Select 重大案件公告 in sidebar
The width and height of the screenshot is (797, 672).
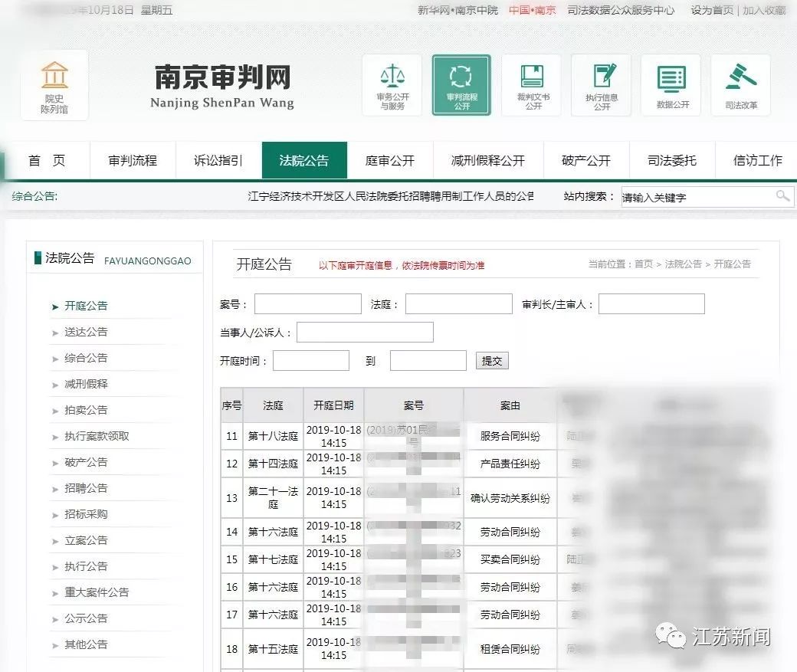(97, 592)
